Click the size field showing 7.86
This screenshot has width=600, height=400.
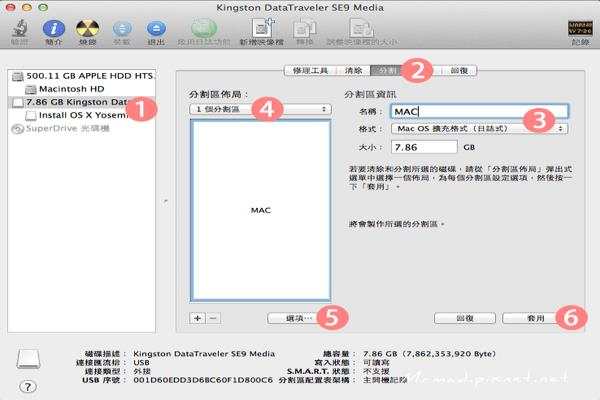click(x=424, y=147)
